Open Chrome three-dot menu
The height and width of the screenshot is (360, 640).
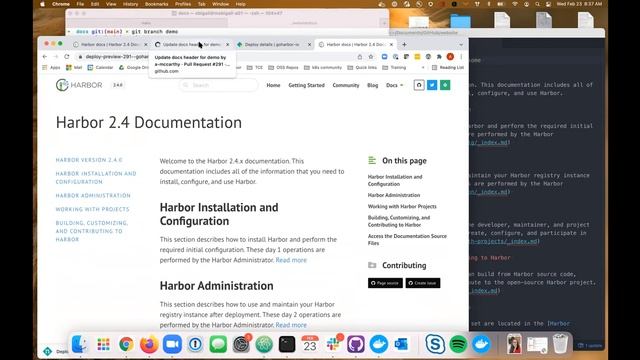tap(461, 57)
